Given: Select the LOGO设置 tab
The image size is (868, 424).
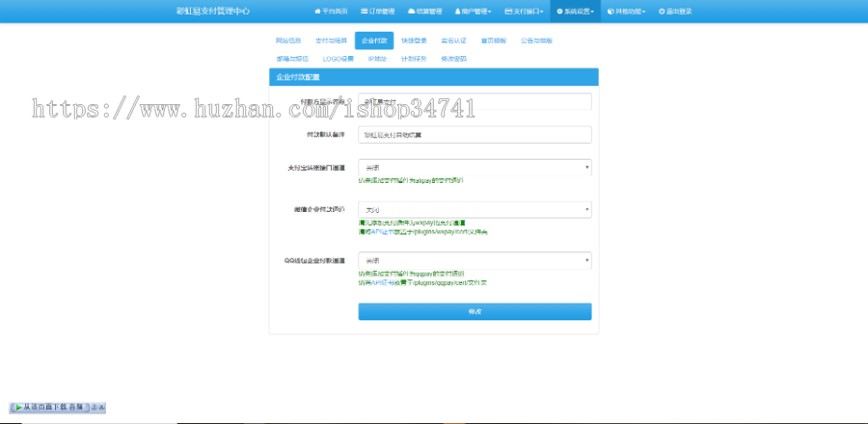Looking at the screenshot, I should (x=338, y=58).
